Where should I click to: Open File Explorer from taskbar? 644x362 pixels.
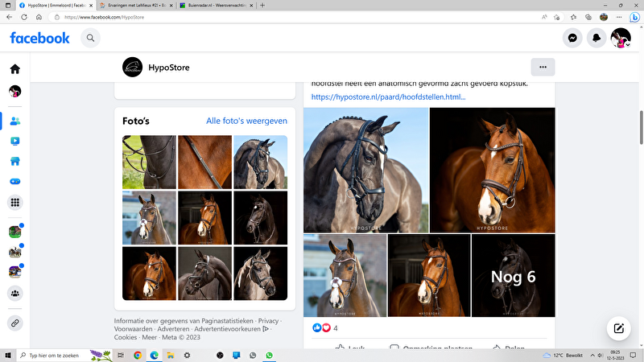click(171, 356)
